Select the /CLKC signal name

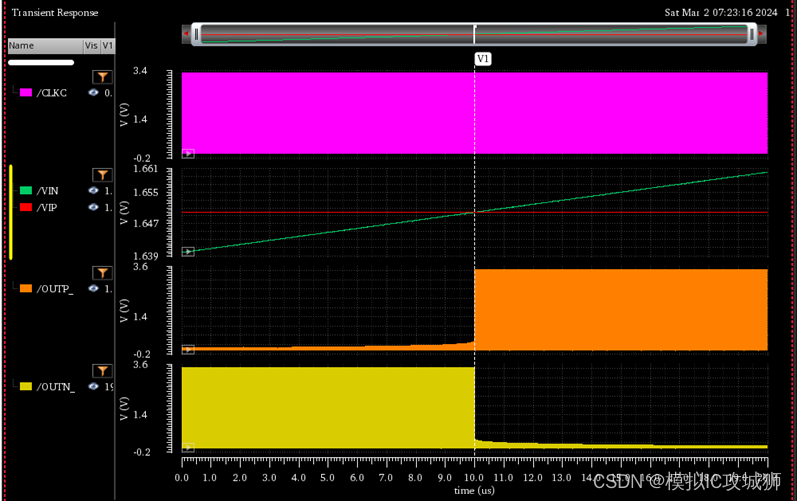(51, 93)
